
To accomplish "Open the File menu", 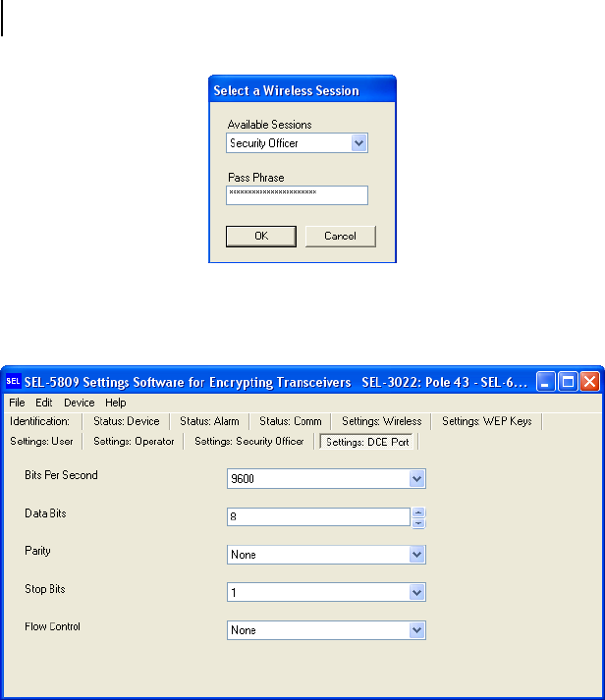I will 17,403.
